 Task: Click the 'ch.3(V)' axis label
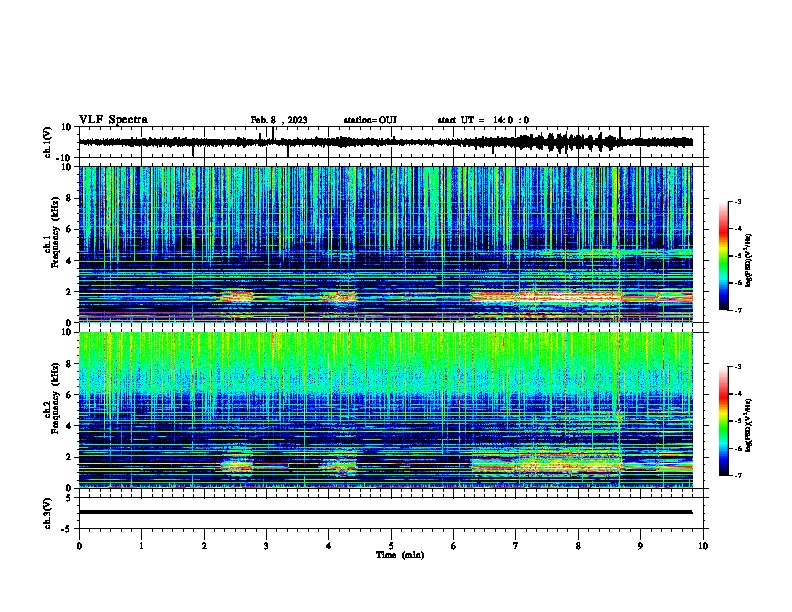click(48, 513)
